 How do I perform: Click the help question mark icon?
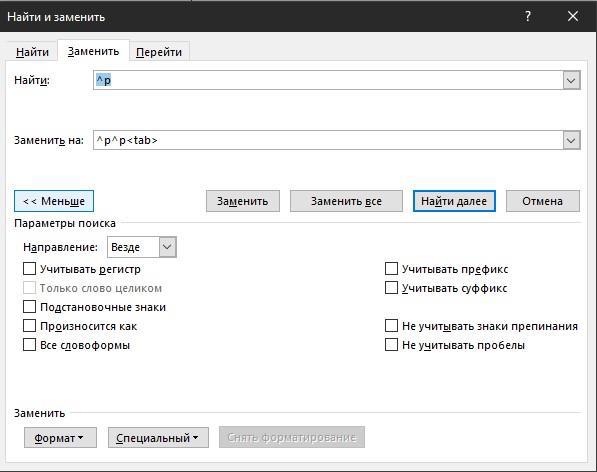click(x=528, y=16)
